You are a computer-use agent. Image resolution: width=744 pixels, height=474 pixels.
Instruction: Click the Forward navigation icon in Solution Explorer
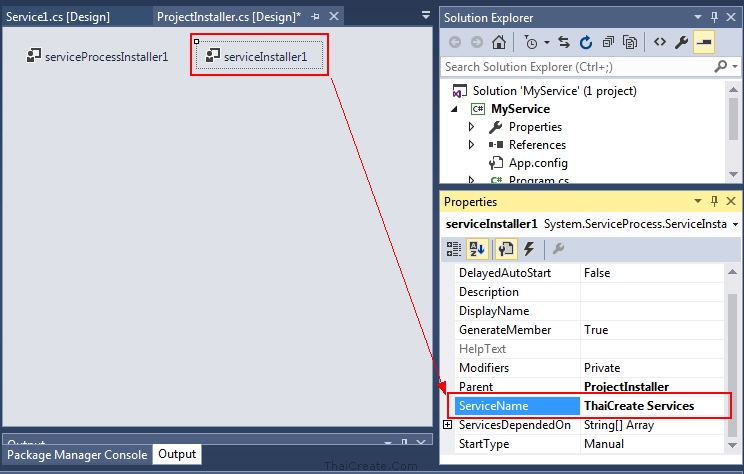(x=476, y=42)
